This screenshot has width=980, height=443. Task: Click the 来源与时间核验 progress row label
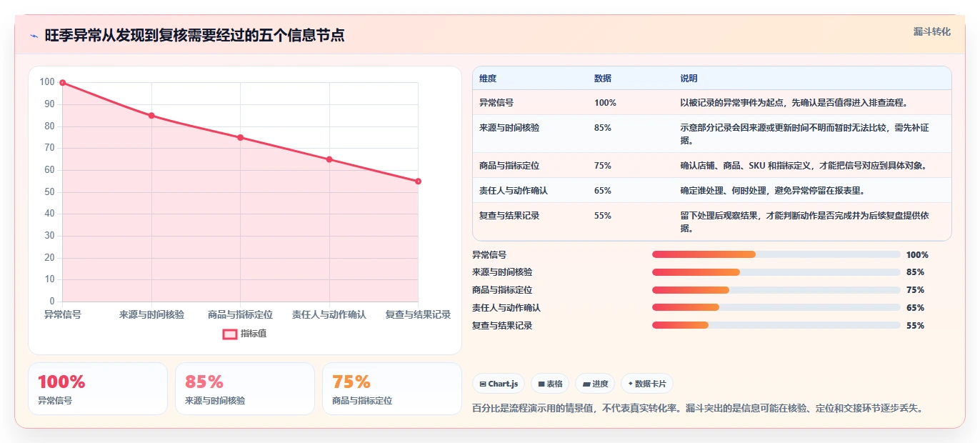(x=502, y=272)
